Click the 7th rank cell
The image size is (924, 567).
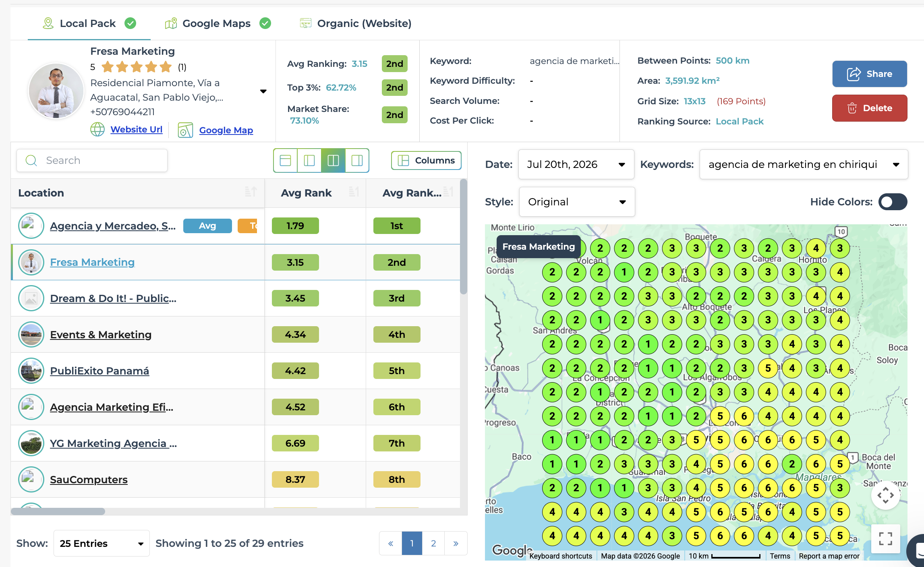tap(397, 443)
